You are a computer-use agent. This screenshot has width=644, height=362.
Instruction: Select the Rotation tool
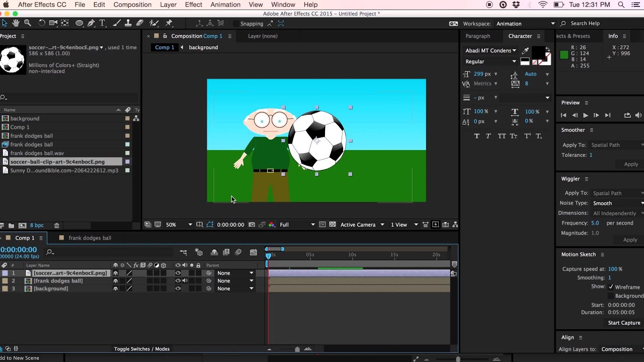(42, 23)
